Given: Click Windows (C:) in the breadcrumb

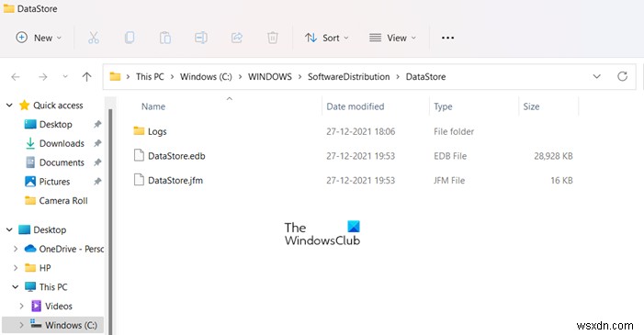Looking at the screenshot, I should 206,77.
